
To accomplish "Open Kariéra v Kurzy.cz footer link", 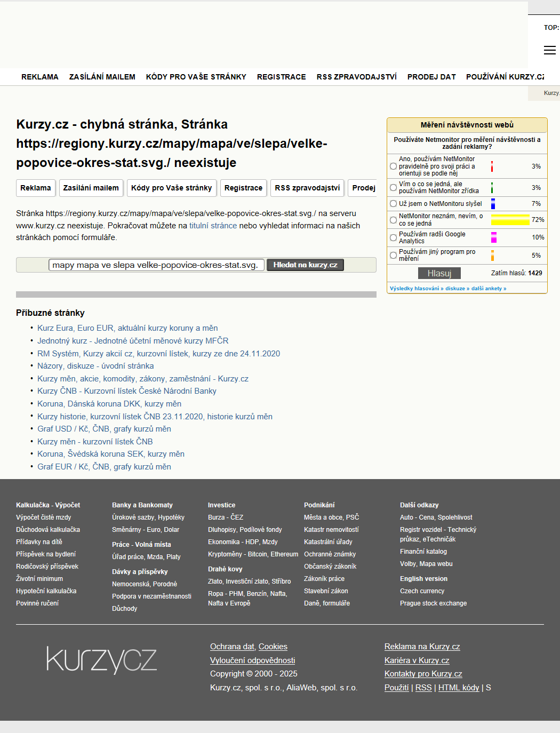I will pos(417,660).
